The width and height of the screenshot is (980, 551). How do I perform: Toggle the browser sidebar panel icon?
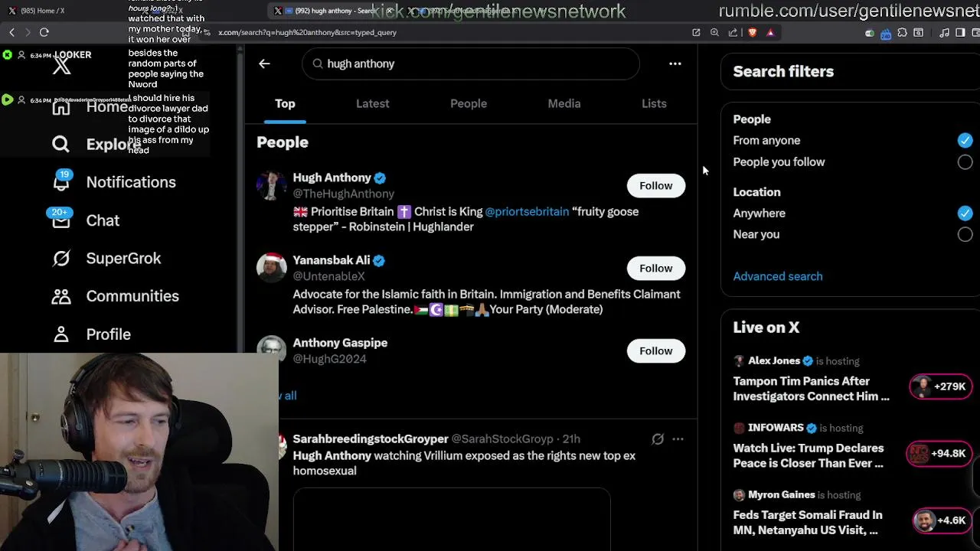pyautogui.click(x=960, y=32)
